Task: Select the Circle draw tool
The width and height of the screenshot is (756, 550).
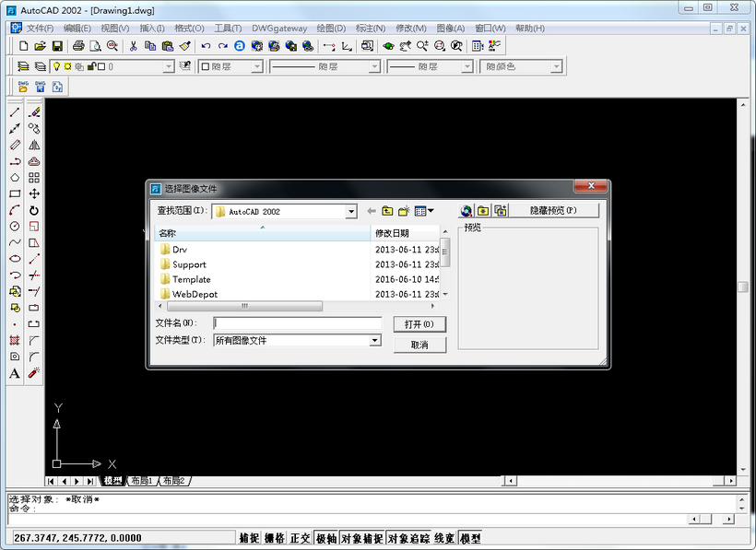Action: pos(15,227)
